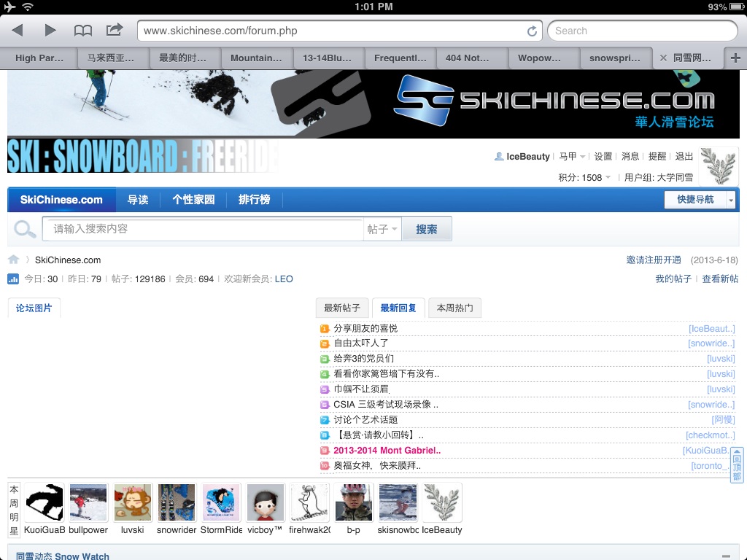Click the 搜索 search button
This screenshot has height=560, width=747.
426,229
